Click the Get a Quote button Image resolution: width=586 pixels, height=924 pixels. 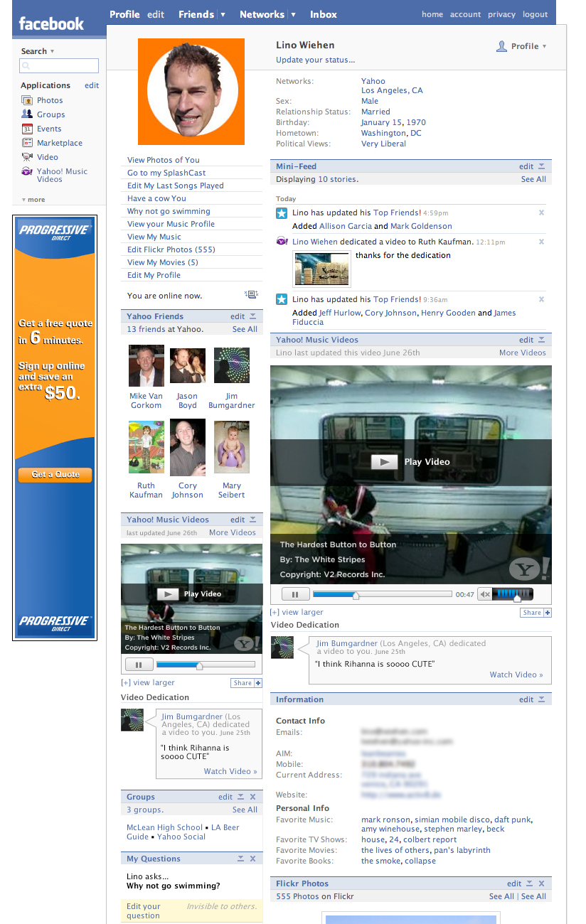[55, 474]
